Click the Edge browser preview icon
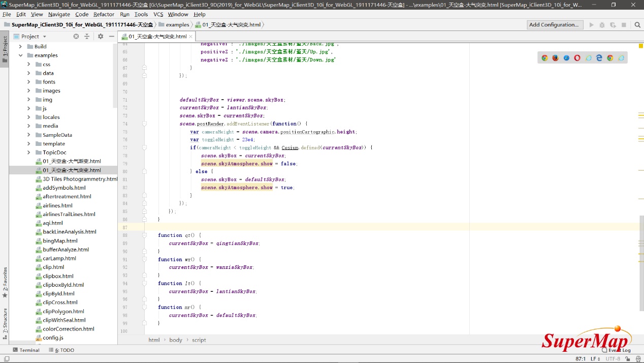This screenshot has height=363, width=644. [599, 58]
